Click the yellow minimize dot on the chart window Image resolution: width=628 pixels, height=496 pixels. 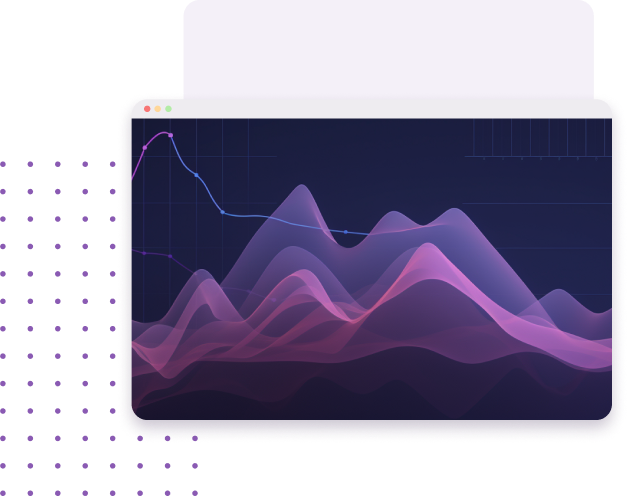(158, 109)
